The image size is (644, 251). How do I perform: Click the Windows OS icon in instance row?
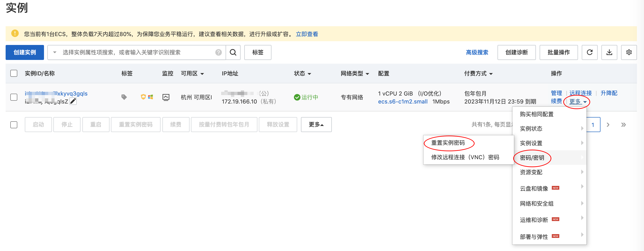(150, 97)
